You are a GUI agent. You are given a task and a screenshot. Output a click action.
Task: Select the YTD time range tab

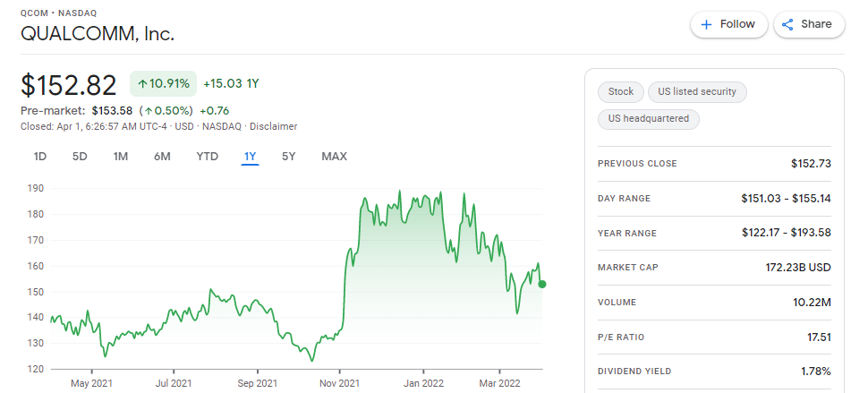(x=207, y=157)
